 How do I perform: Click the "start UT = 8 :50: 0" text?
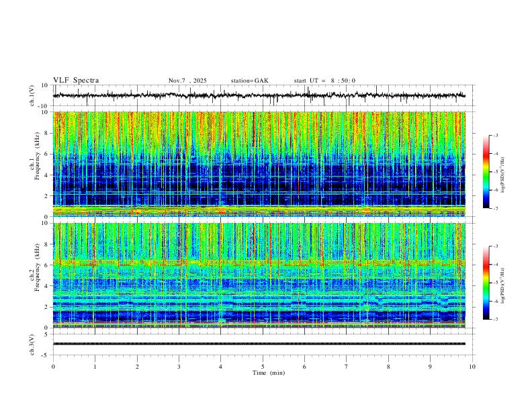pos(324,81)
